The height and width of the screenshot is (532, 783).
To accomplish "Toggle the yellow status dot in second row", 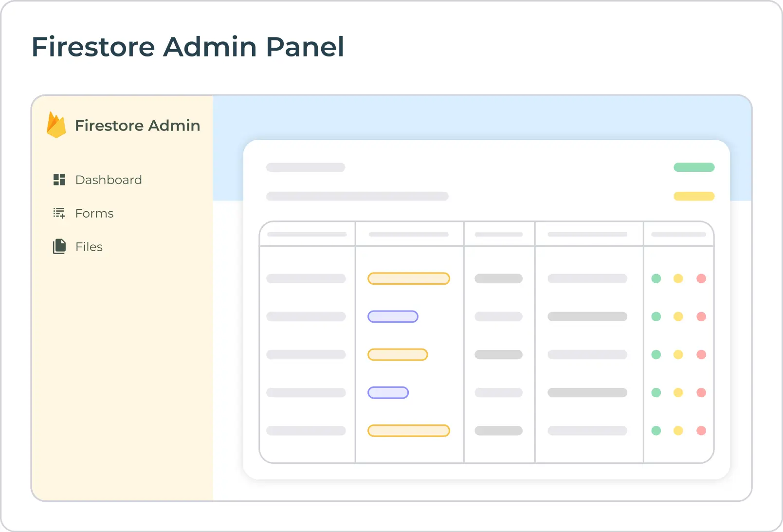I will pos(678,316).
